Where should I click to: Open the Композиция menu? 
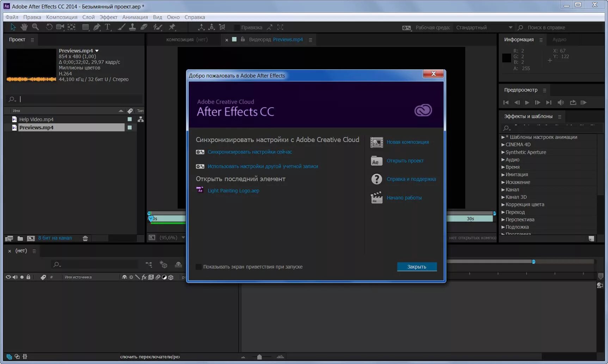click(62, 17)
